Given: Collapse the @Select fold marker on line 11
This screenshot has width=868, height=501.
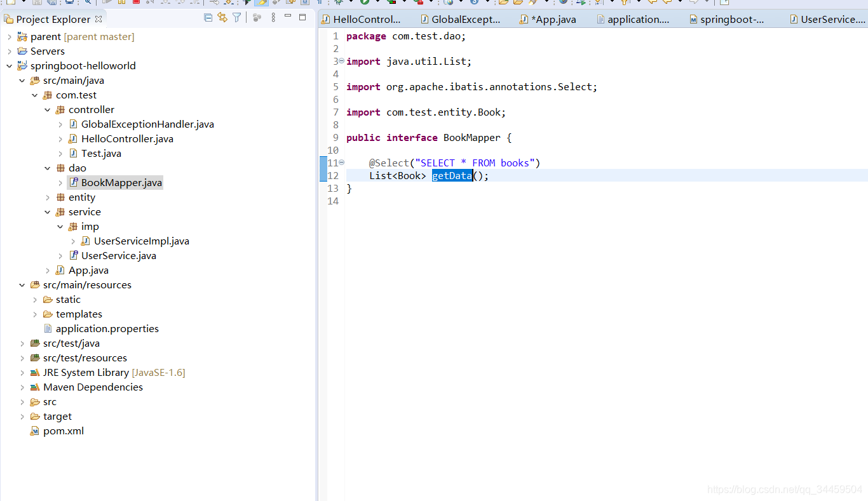Looking at the screenshot, I should click(x=341, y=163).
